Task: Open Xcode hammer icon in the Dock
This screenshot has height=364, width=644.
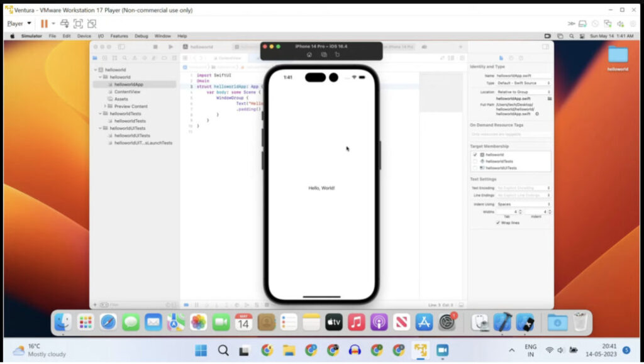Action: (x=502, y=323)
